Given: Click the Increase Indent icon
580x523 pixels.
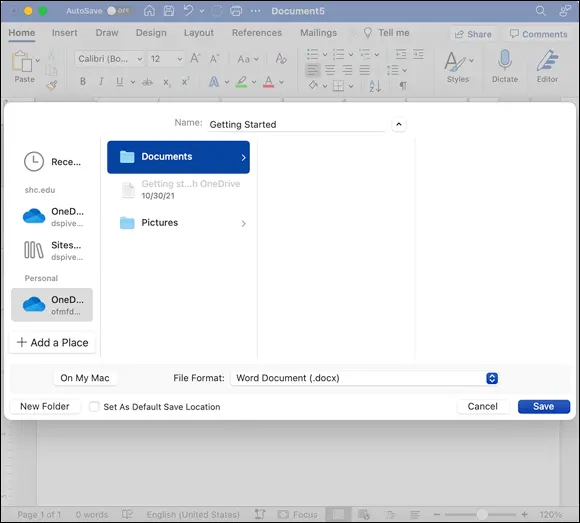Looking at the screenshot, I should 418,54.
